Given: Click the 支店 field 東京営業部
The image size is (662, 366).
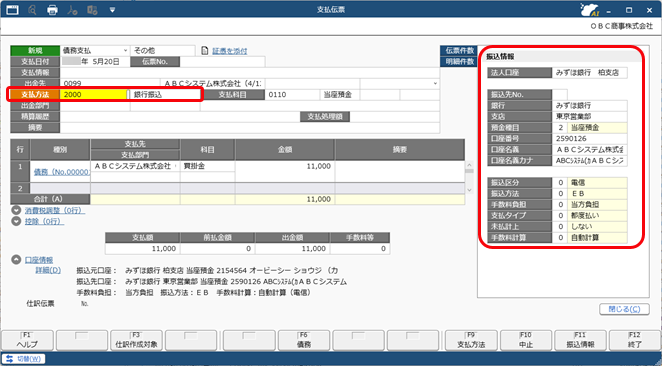Looking at the screenshot, I should 590,117.
